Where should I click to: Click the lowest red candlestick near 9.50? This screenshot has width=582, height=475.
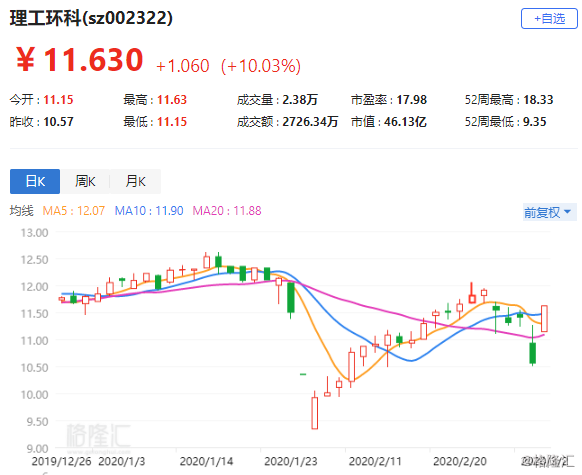314,413
